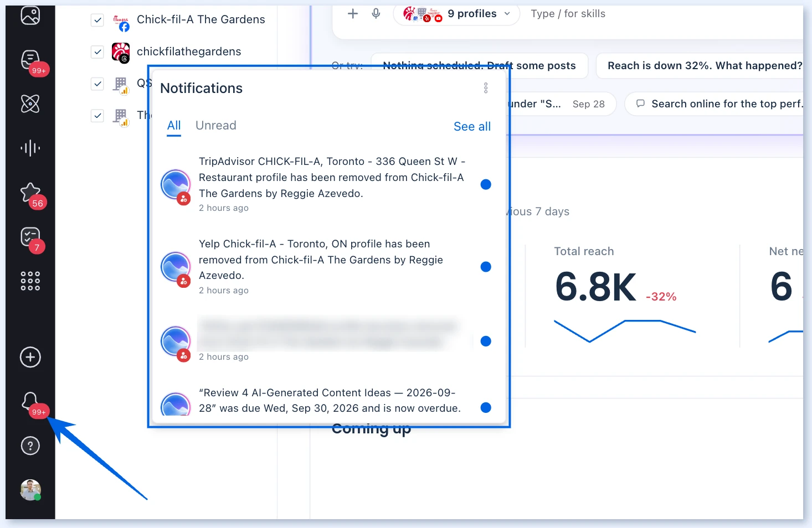The height and width of the screenshot is (528, 812).
Task: Switch to the All notifications tab
Action: 174,126
